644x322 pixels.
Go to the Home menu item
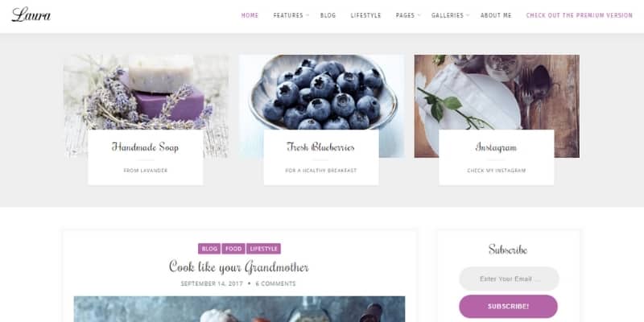(x=250, y=15)
